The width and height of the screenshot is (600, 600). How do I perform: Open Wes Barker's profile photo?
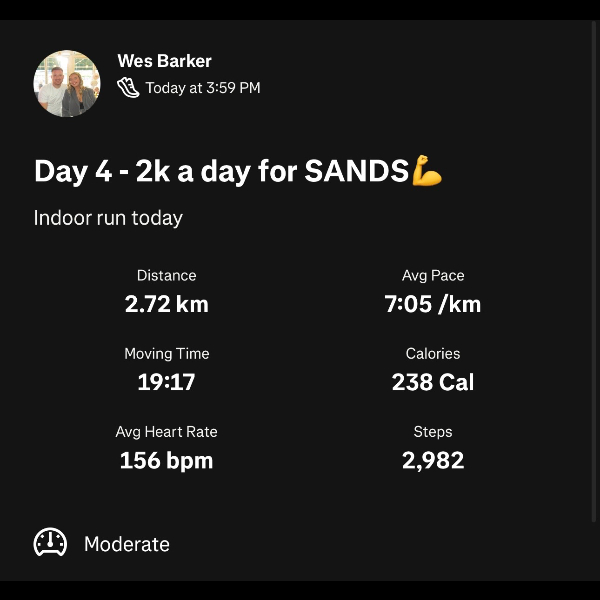[67, 84]
